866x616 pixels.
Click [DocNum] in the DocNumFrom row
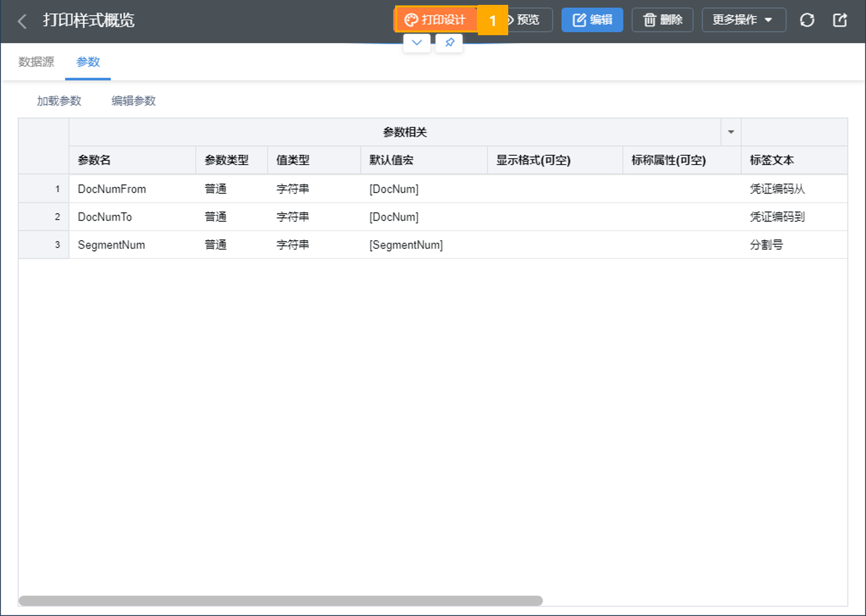tap(424, 189)
